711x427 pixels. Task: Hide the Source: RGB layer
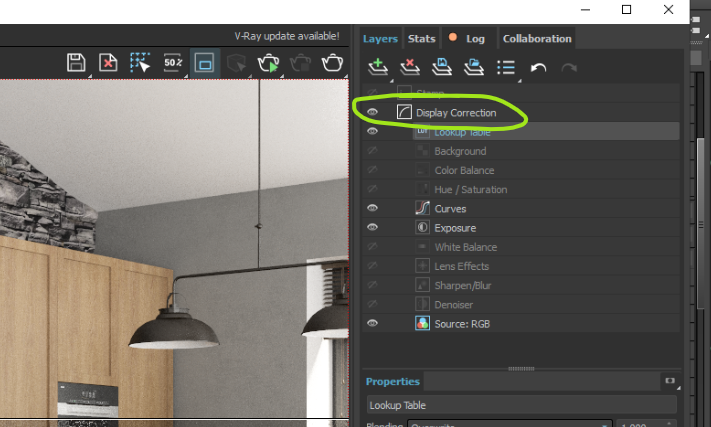click(372, 323)
